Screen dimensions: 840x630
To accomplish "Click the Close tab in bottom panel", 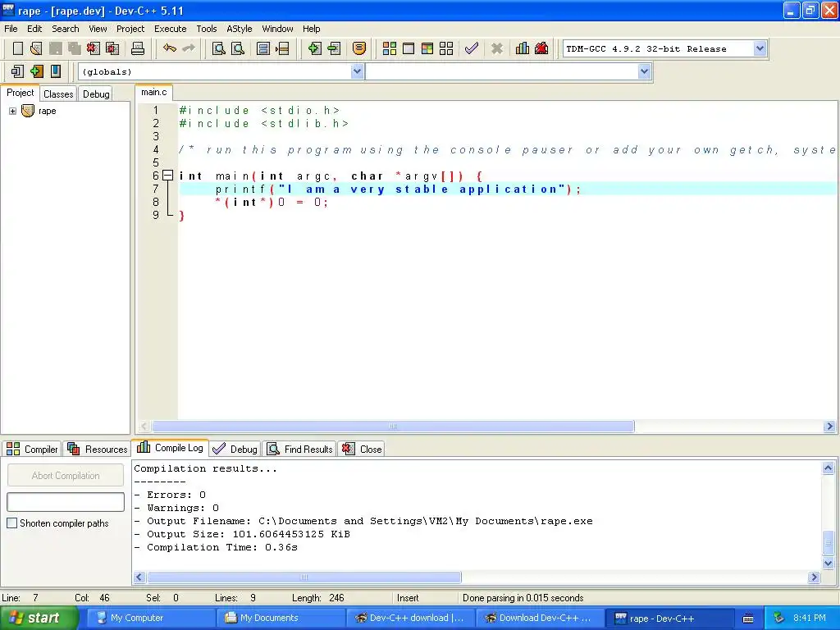I will [362, 449].
